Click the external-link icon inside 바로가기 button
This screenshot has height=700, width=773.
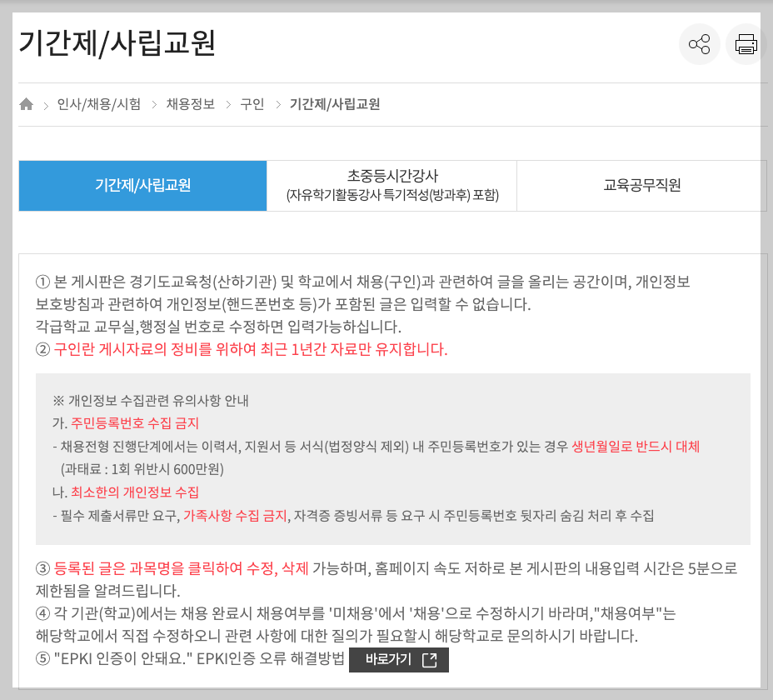428,659
